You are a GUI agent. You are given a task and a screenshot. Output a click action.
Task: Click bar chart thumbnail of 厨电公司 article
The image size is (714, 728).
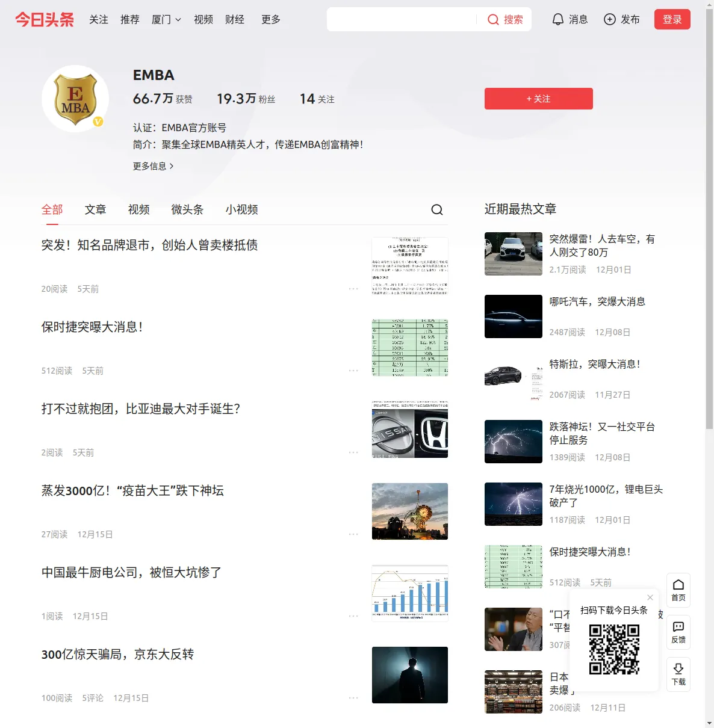[x=410, y=593]
